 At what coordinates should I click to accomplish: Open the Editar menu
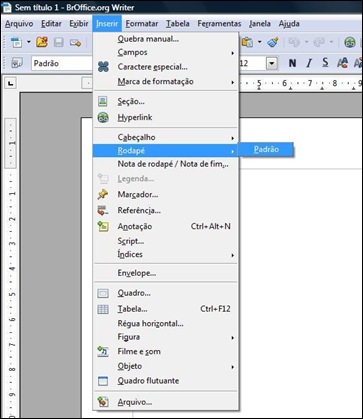51,24
